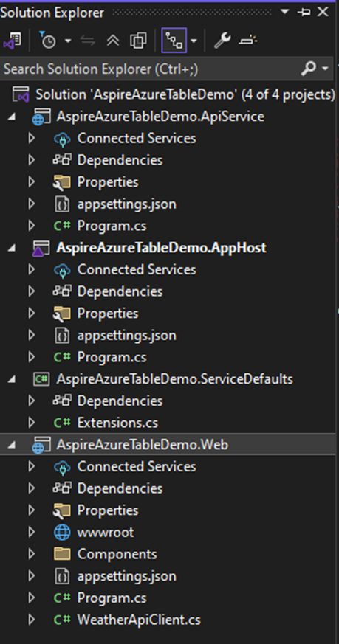Viewport: 339px width, 644px height.
Task: Expand the wwwroot folder
Action: [x=31, y=533]
